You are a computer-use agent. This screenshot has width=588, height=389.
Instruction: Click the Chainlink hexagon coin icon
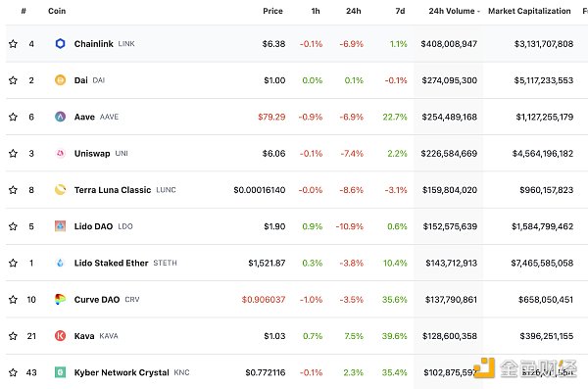pyautogui.click(x=60, y=44)
